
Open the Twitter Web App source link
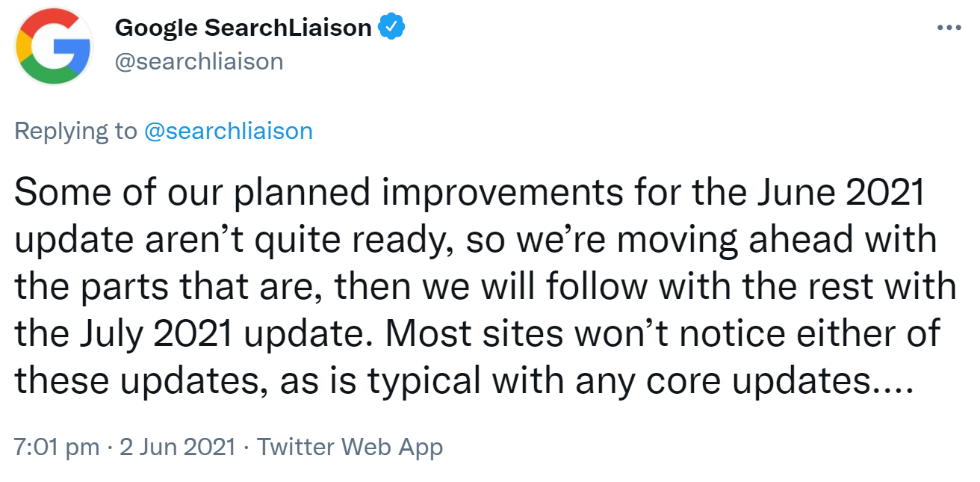coord(350,447)
